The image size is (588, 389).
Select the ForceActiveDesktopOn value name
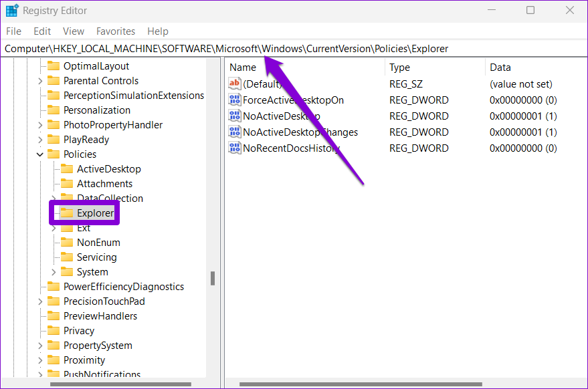(x=293, y=100)
